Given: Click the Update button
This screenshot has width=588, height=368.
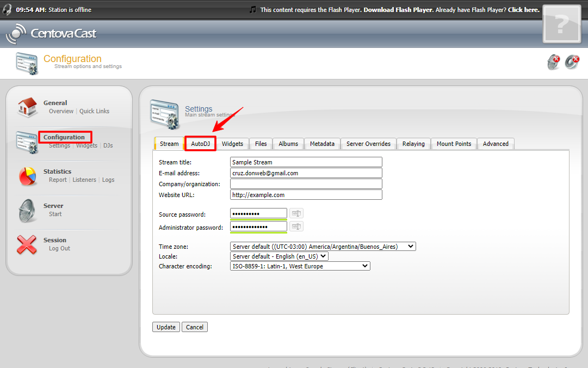Looking at the screenshot, I should (166, 327).
